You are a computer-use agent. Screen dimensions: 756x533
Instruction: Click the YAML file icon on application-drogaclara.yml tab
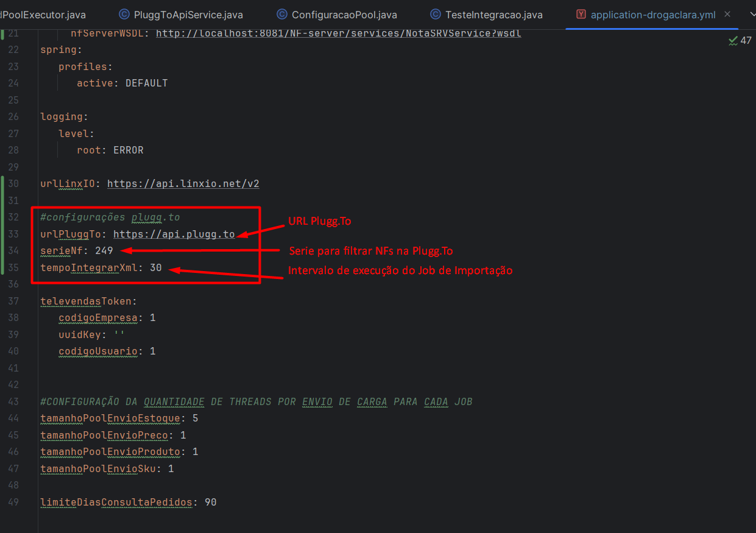coord(581,14)
